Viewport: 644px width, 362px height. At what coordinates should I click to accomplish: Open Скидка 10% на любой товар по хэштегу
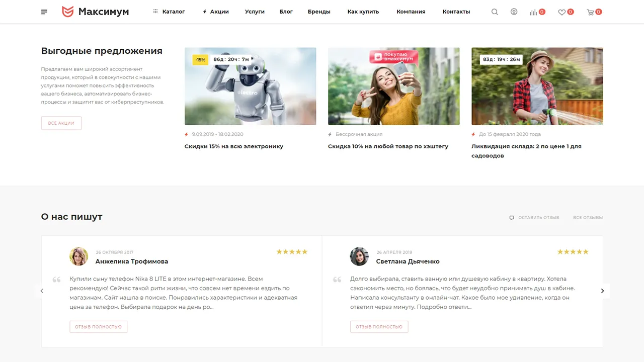[388, 146]
